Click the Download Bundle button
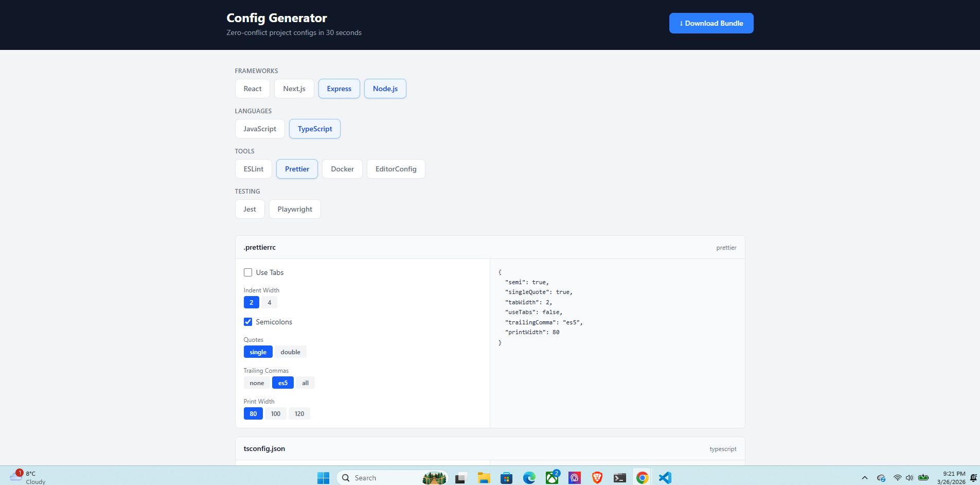The height and width of the screenshot is (485, 980). 711,23
